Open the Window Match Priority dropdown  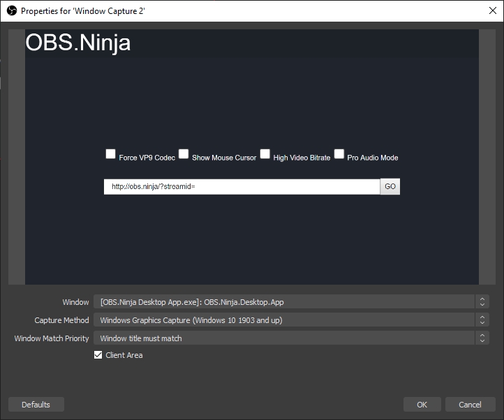click(x=283, y=338)
